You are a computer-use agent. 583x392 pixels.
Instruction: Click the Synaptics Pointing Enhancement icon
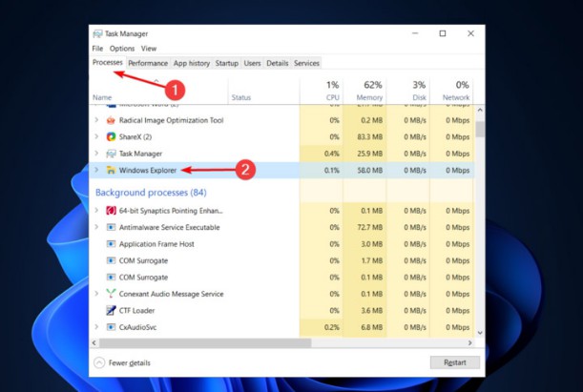pos(111,211)
